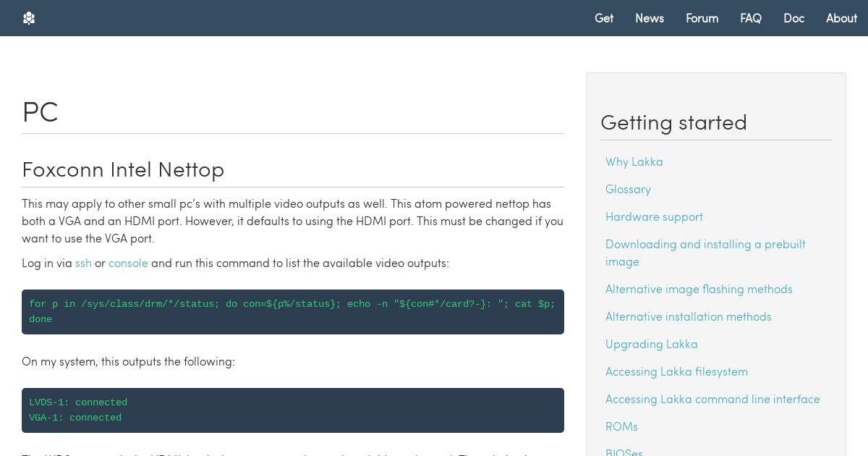
Task: Click 'On my system, this outputs the following:'
Action: pos(128,362)
